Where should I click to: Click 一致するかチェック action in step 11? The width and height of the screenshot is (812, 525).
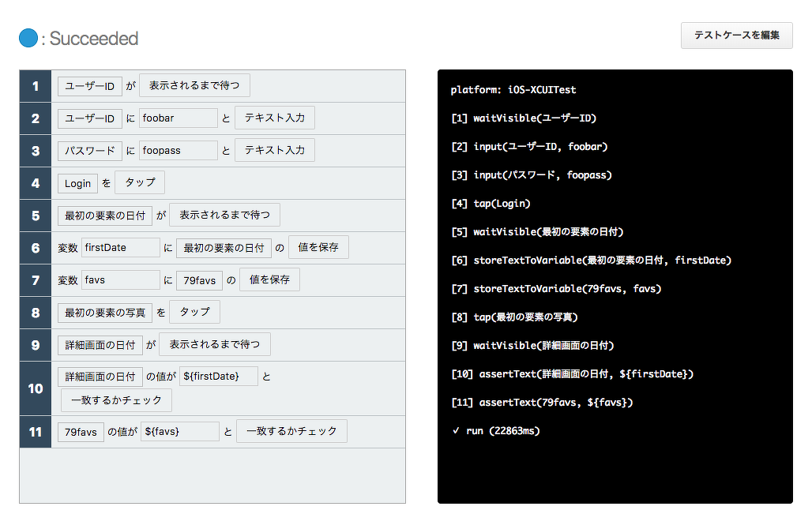pos(291,431)
